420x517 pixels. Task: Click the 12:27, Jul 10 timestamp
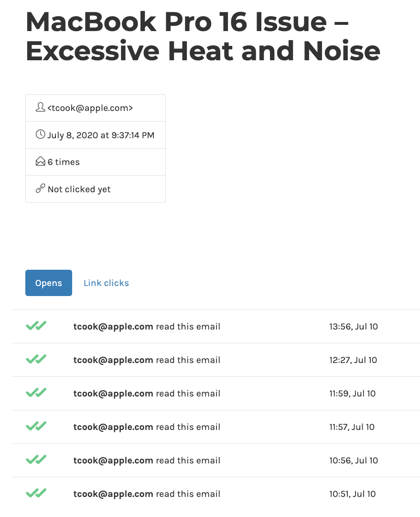353,360
